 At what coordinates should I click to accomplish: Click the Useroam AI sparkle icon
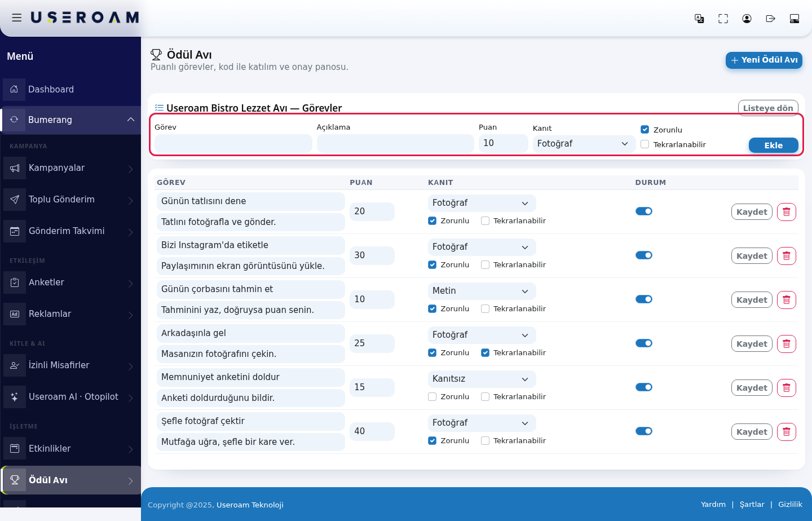[15, 397]
